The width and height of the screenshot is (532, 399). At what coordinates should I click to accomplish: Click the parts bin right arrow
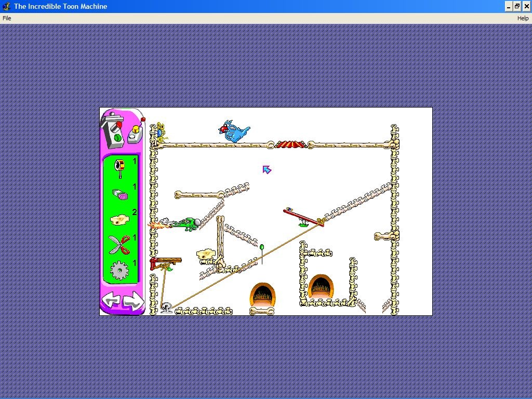133,300
